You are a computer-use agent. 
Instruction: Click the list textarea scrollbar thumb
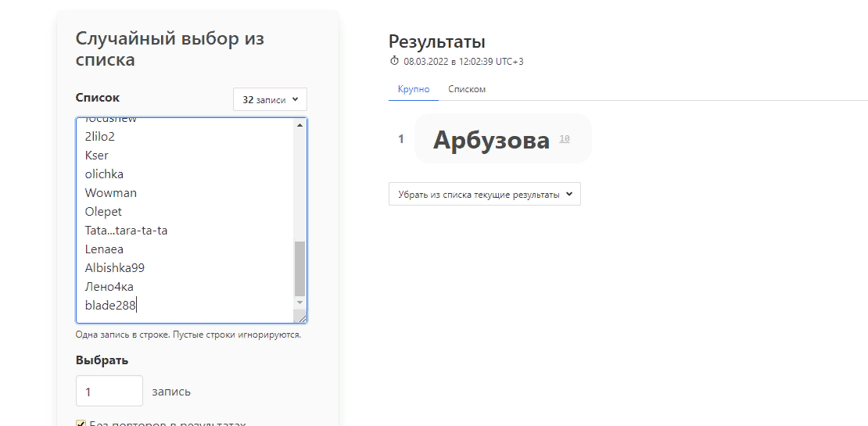click(299, 268)
